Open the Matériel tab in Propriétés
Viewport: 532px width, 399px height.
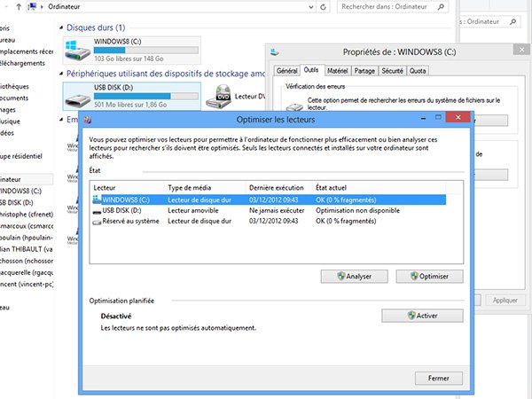tap(338, 71)
